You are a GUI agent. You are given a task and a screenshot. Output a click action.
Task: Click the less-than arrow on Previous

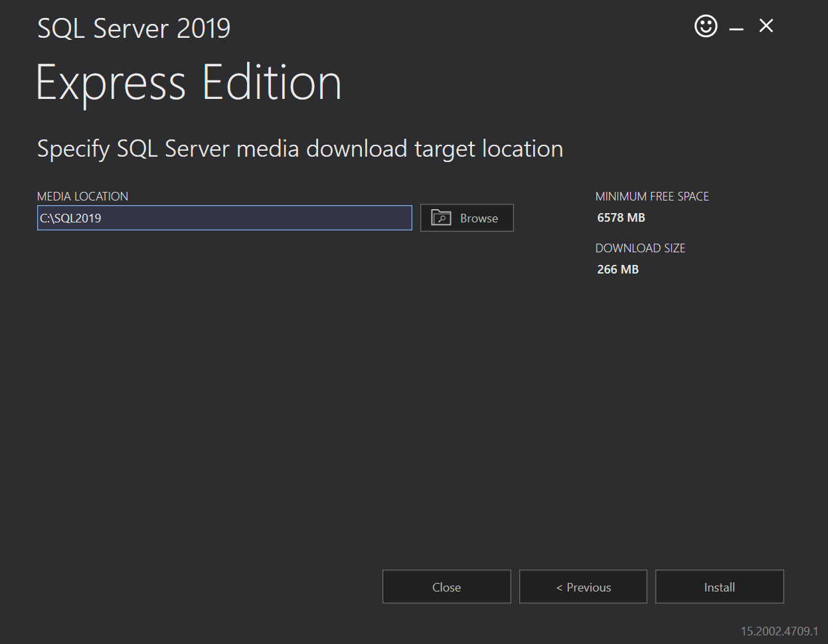[559, 588]
